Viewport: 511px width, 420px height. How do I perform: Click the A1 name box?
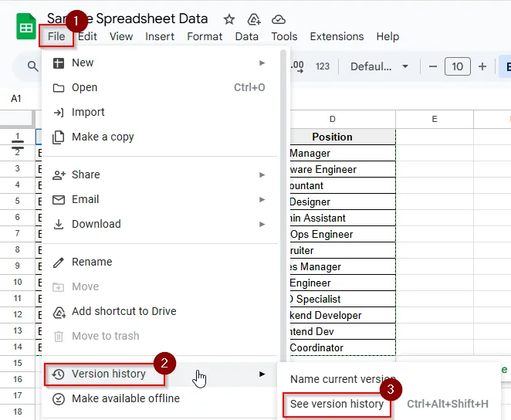(16, 98)
